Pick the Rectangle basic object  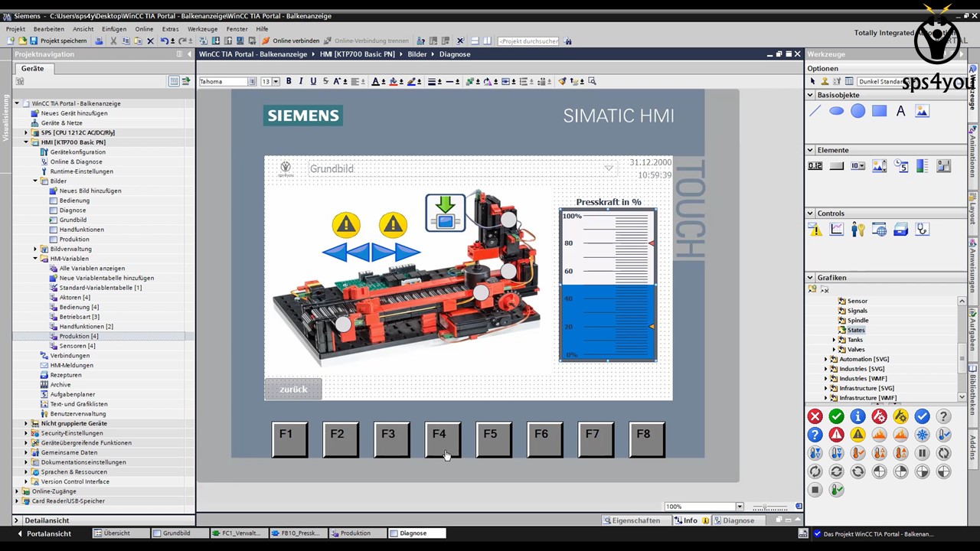(879, 111)
